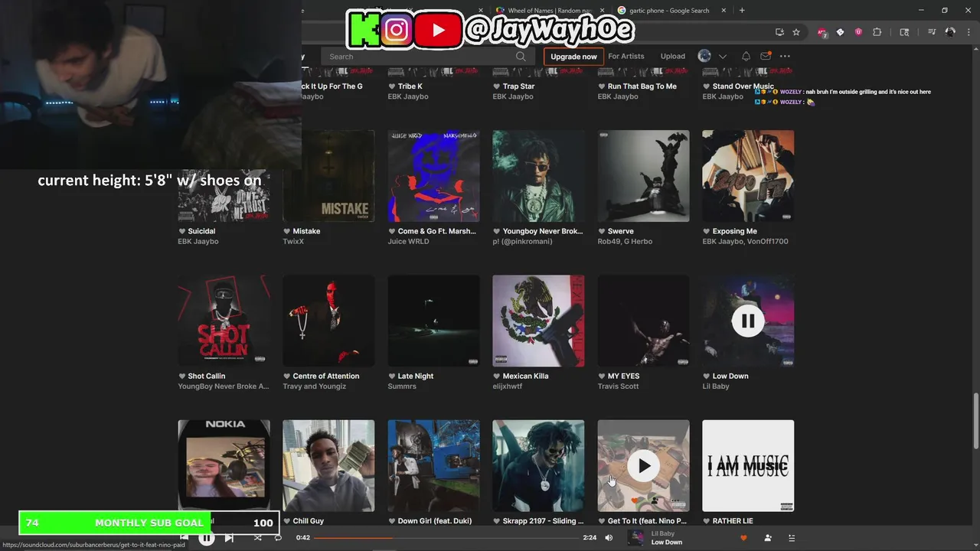Click the now-playing artwork in player bar

tap(635, 538)
